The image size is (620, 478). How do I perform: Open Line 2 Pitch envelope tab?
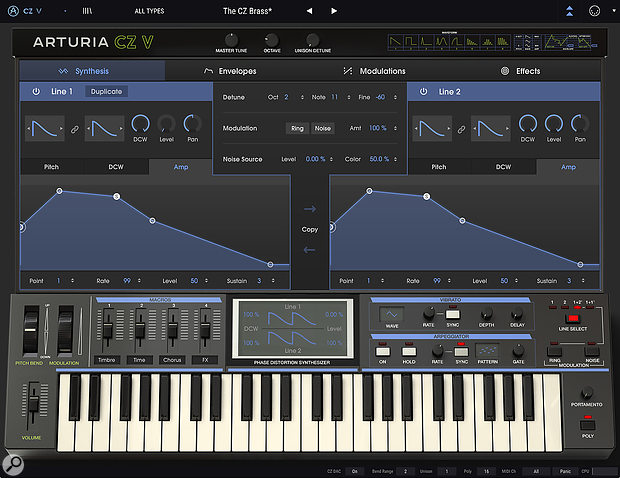[439, 167]
